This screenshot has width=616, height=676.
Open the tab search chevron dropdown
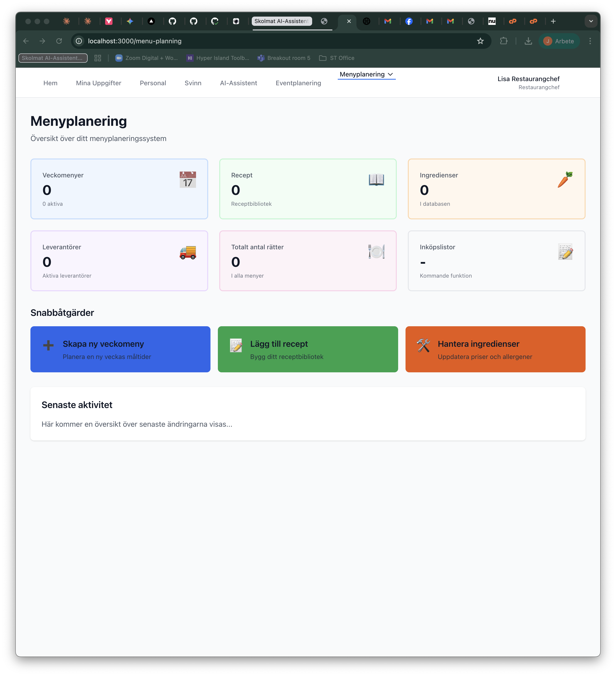click(x=591, y=21)
